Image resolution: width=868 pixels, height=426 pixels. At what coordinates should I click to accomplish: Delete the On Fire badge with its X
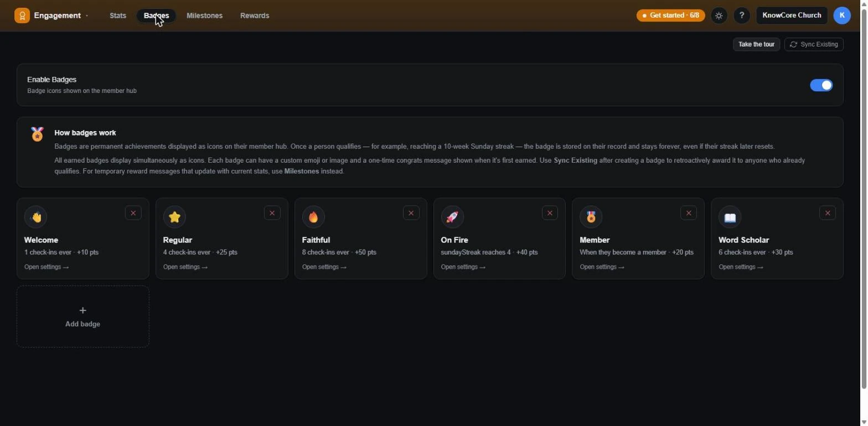pyautogui.click(x=550, y=213)
